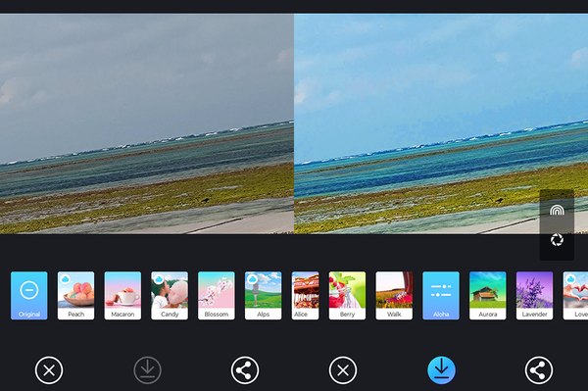The image size is (588, 391).
Task: Select the Aurora filter
Action: click(x=487, y=295)
